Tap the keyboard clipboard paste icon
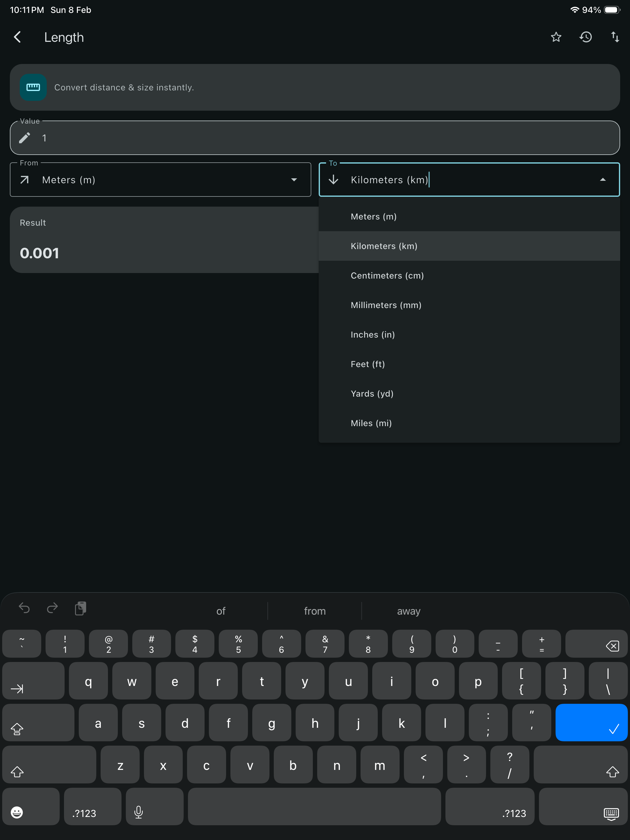Image resolution: width=630 pixels, height=840 pixels. pyautogui.click(x=81, y=608)
